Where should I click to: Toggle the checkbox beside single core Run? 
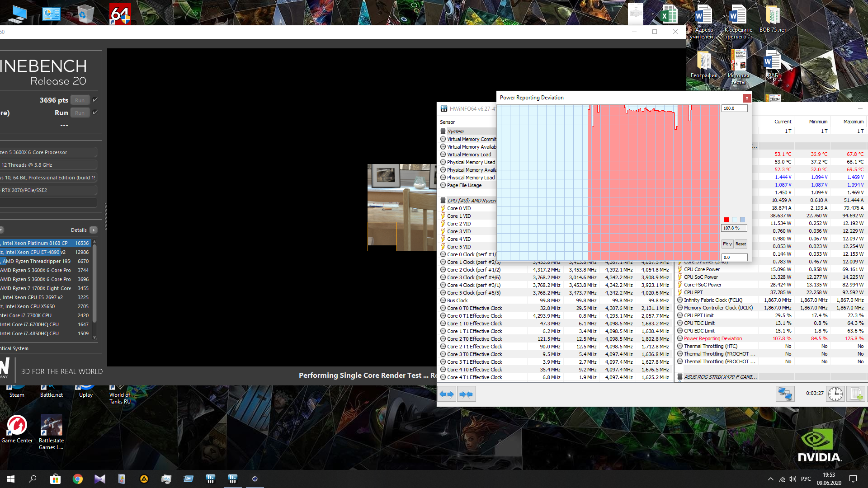click(95, 113)
